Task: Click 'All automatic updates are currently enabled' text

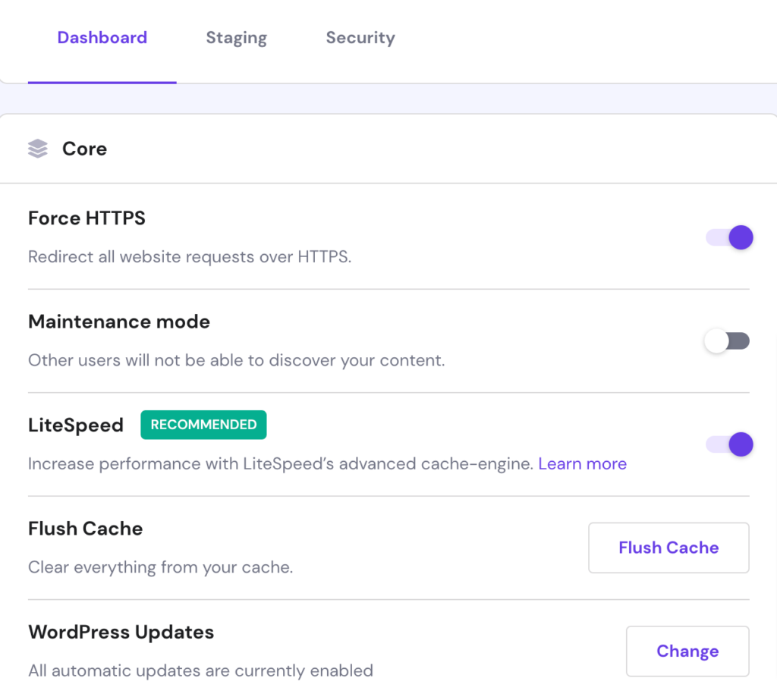Action: (200, 670)
